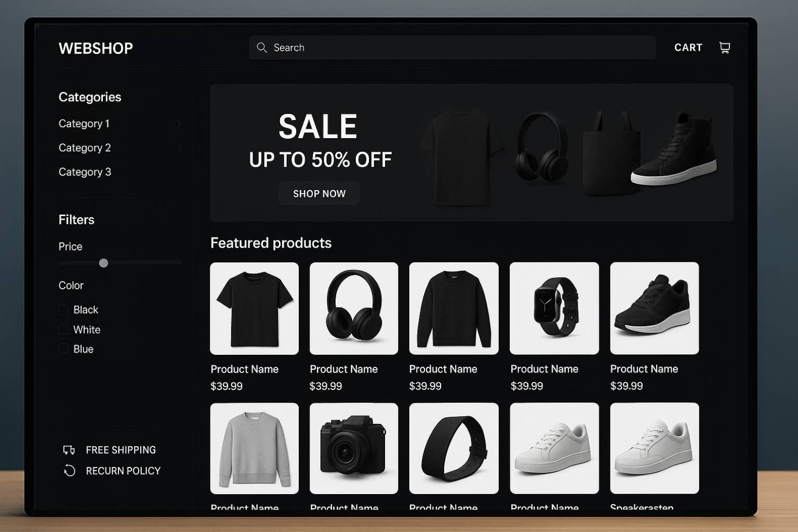Image resolution: width=798 pixels, height=532 pixels.
Task: Open the black camera product thumbnail
Action: (354, 448)
